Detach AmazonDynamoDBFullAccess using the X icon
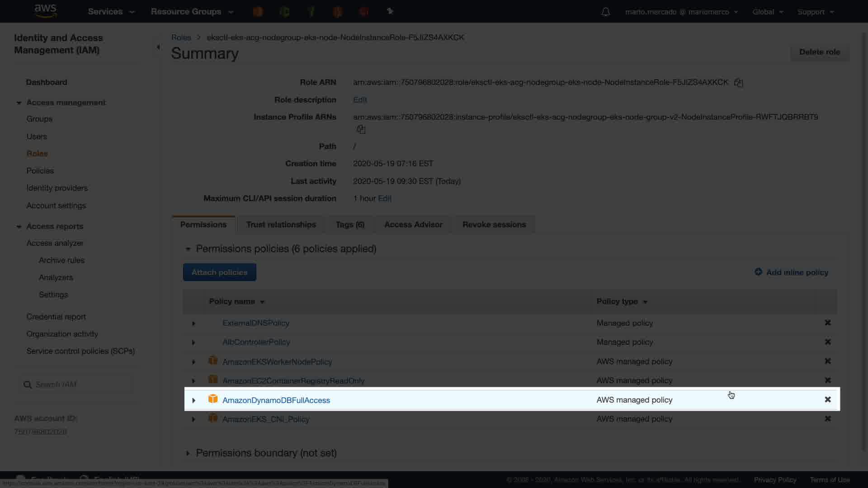868x488 pixels. click(827, 399)
